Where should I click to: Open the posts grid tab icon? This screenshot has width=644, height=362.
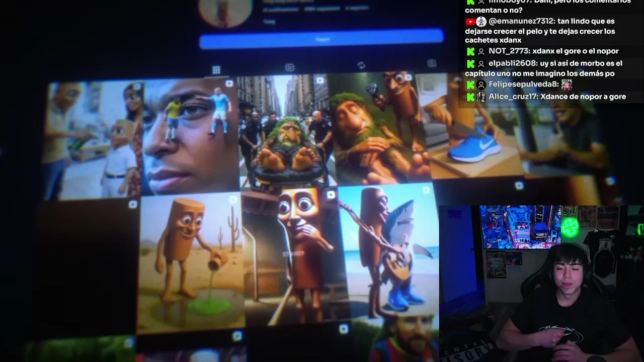[x=216, y=70]
